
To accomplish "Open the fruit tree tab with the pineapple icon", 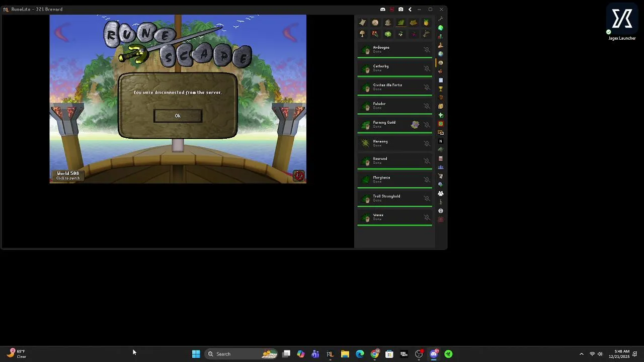I will tap(426, 22).
